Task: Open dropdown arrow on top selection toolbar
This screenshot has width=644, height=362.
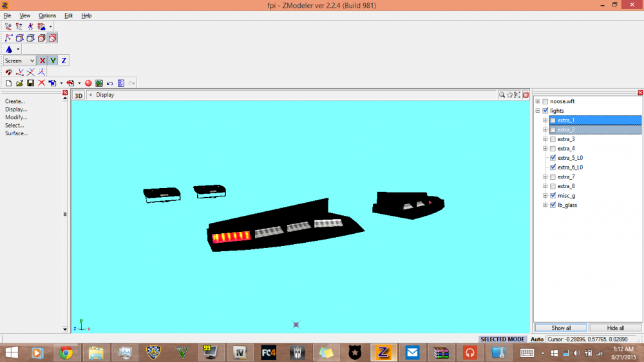Action: point(50,26)
